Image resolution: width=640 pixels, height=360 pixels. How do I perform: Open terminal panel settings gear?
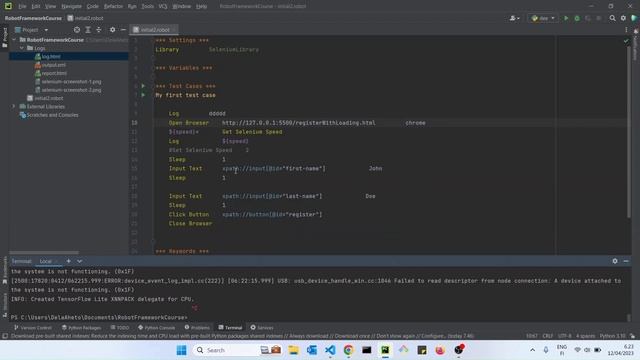pos(615,261)
